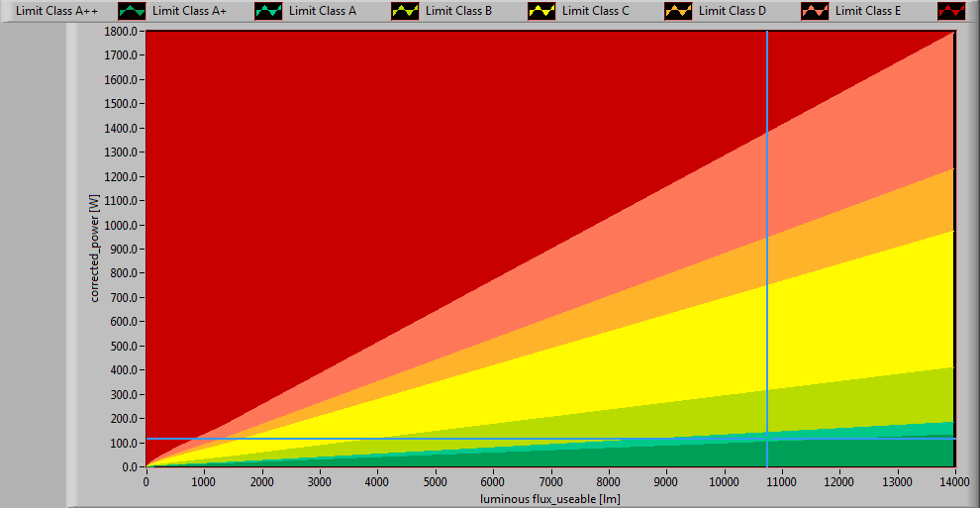Click the 1800.0 maximum Y-axis value
980x508 pixels.
[x=122, y=32]
